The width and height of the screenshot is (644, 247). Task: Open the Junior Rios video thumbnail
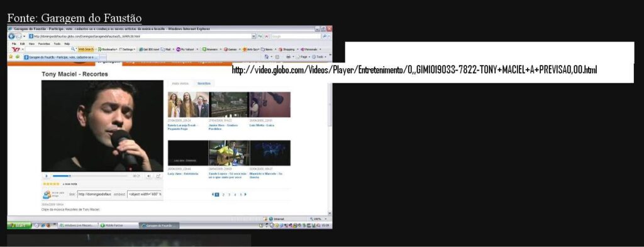(x=229, y=105)
